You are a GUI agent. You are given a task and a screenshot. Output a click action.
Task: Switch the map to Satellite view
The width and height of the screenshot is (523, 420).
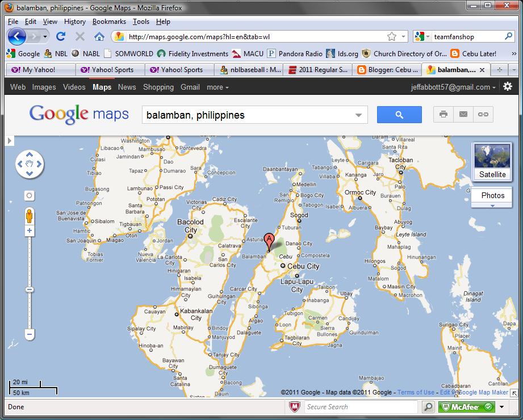click(492, 162)
